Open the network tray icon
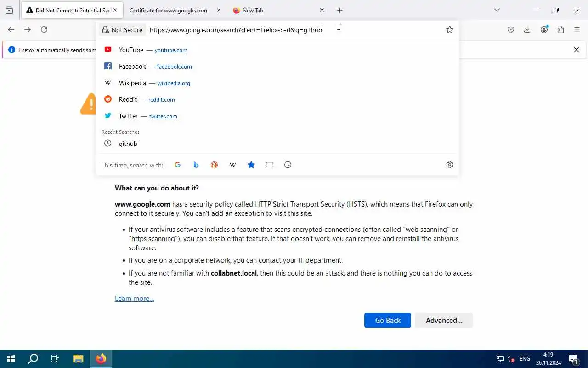This screenshot has width=588, height=368. coord(500,359)
